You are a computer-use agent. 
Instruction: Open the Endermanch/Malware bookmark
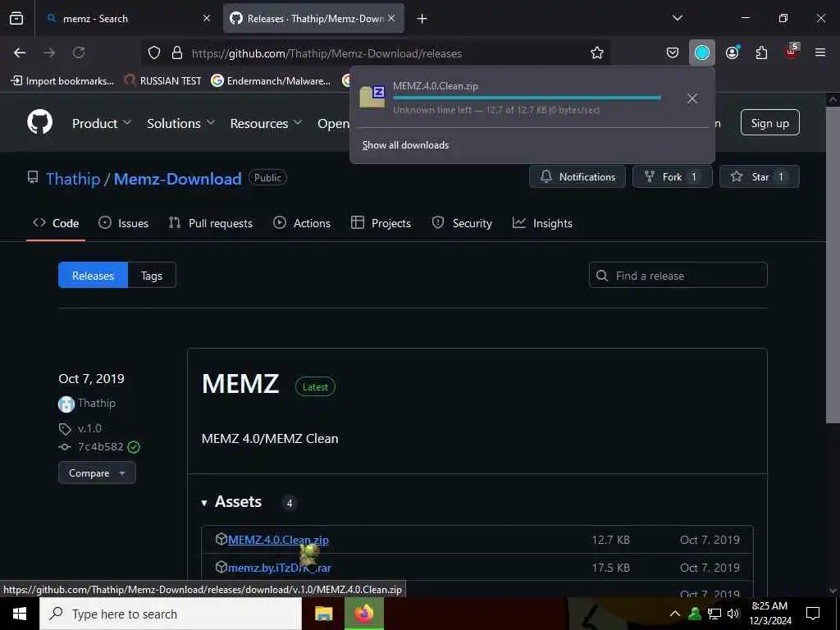[271, 81]
